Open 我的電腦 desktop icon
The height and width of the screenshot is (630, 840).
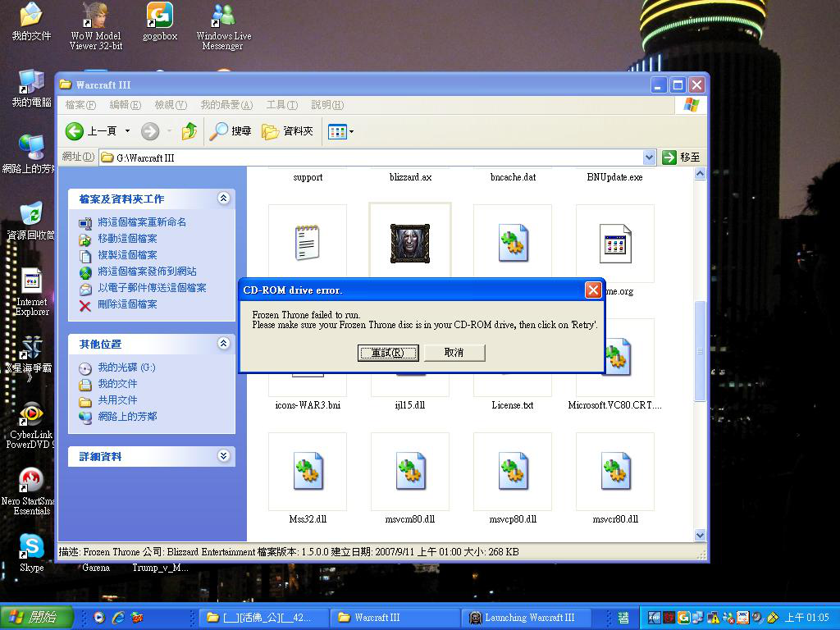pyautogui.click(x=31, y=89)
